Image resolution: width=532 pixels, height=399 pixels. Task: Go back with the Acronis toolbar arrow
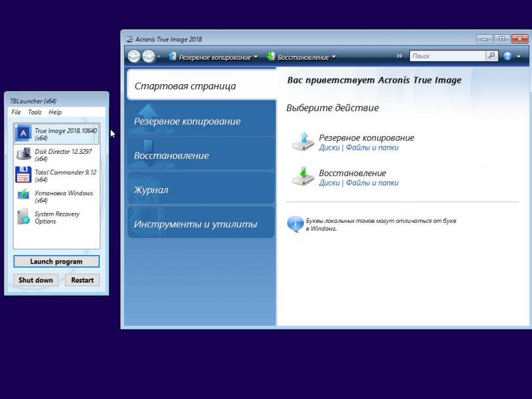pos(134,56)
